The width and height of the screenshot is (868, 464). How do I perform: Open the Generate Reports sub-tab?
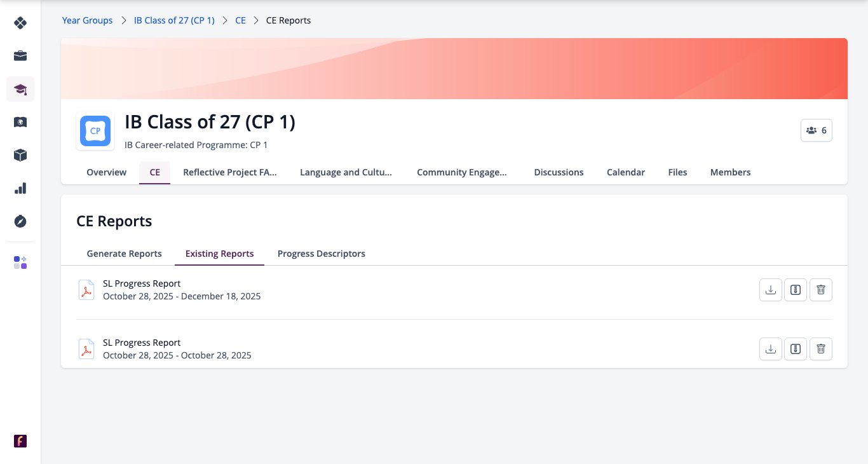pyautogui.click(x=125, y=254)
